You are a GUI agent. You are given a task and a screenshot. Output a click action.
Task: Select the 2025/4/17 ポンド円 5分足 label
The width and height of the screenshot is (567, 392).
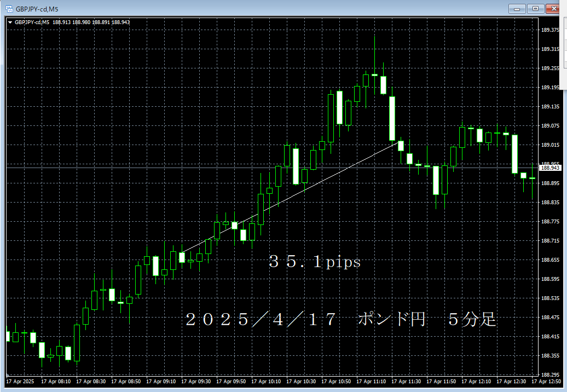pos(340,319)
